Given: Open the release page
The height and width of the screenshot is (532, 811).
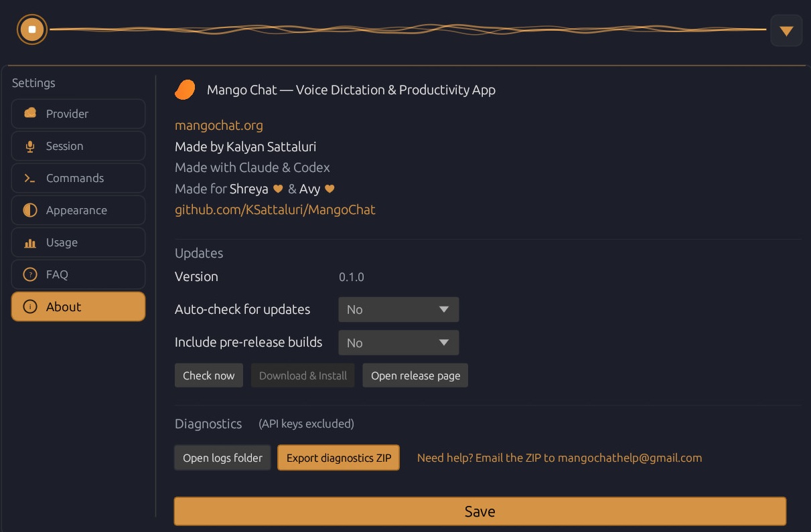Looking at the screenshot, I should click(x=415, y=375).
